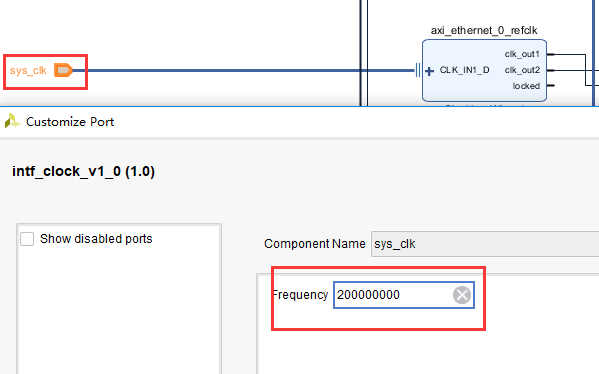Screen dimensions: 599x374
Task: Clear the Frequency value with the X icon
Action: [x=462, y=295]
